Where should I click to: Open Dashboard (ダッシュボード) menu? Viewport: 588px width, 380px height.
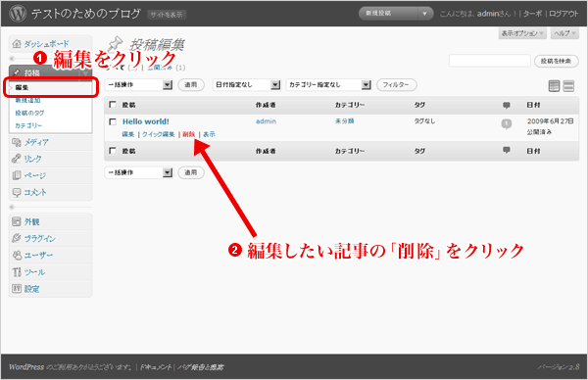point(46,44)
